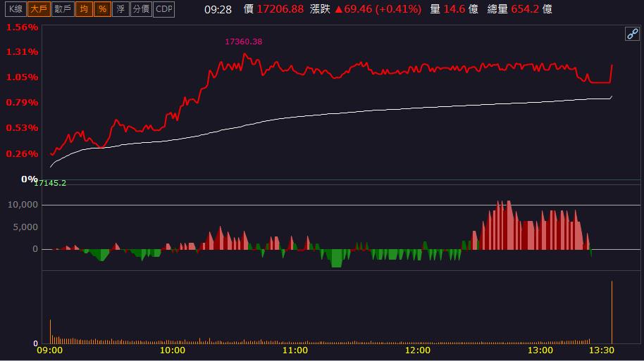This screenshot has height=361, width=644.
Task: Switch to the K線 chart view
Action: tap(16, 9)
